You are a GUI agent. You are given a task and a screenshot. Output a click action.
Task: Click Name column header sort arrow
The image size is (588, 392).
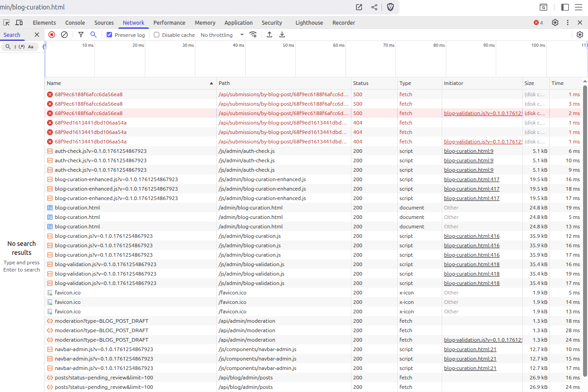tap(211, 83)
